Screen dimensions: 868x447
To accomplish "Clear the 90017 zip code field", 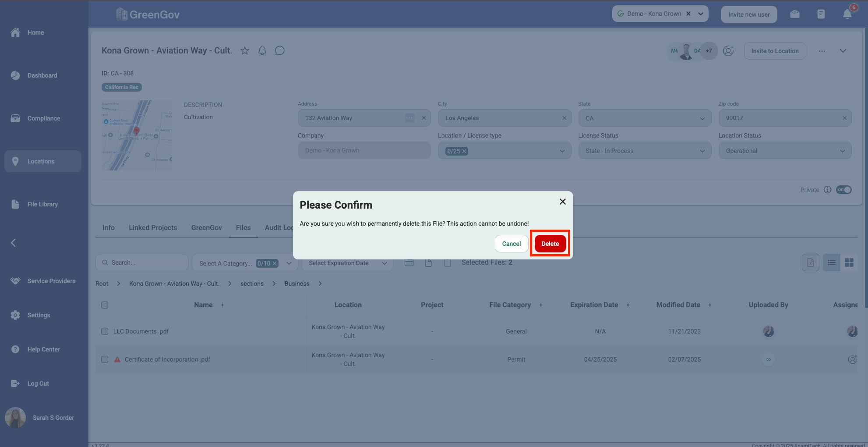I will 844,118.
